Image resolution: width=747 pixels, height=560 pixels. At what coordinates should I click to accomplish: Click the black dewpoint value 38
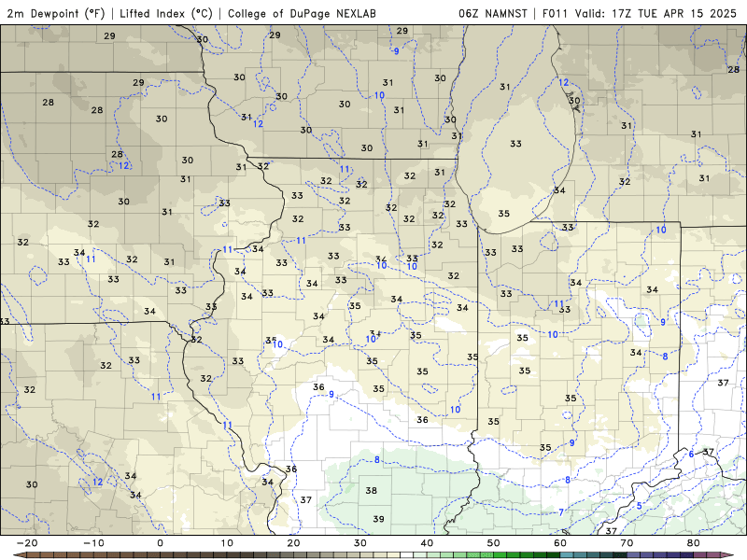[371, 490]
